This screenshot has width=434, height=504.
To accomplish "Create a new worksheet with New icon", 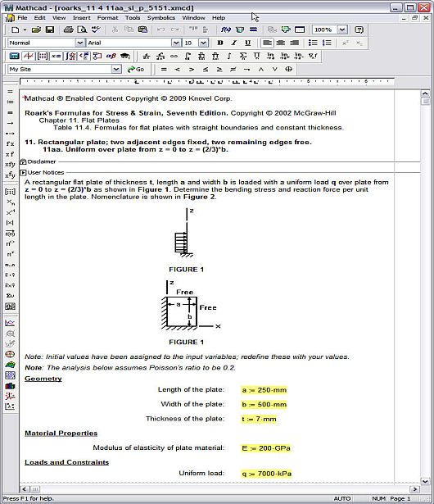I will click(15, 30).
